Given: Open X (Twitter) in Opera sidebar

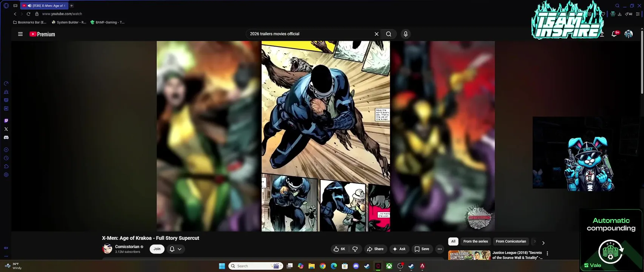Looking at the screenshot, I should pyautogui.click(x=6, y=129).
